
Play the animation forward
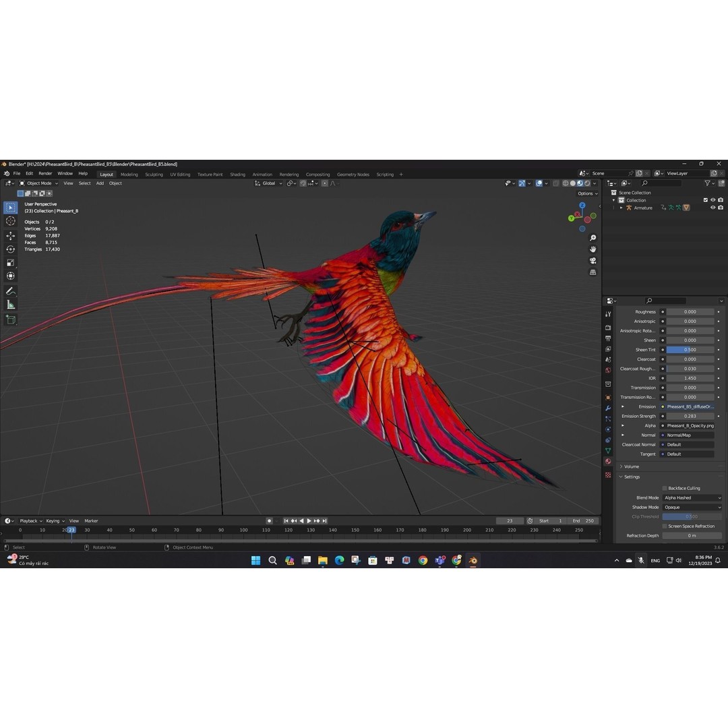(x=309, y=521)
